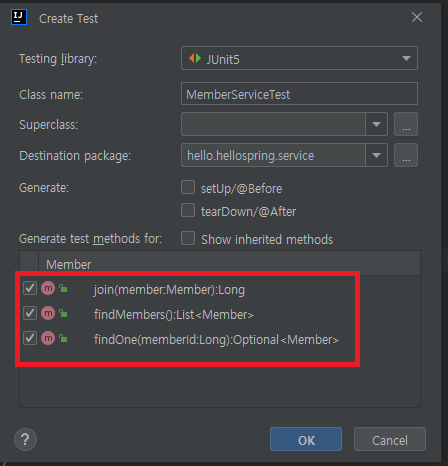The height and width of the screenshot is (466, 448).
Task: Browse for Superclass with ellipsis button
Action: (x=406, y=124)
